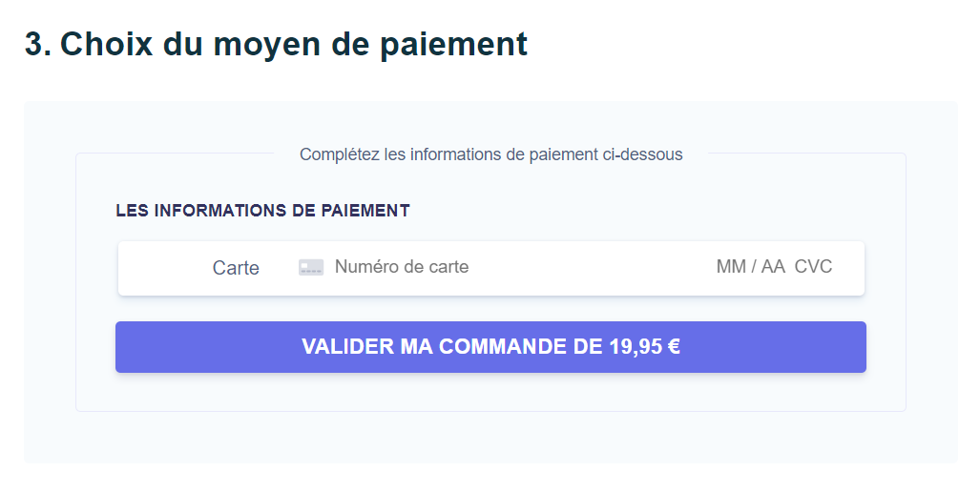
Task: Click the 19,95 € amount on the button
Action: 645,346
